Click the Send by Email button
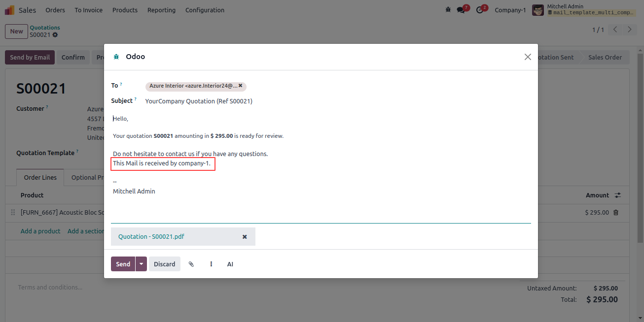 (30, 57)
